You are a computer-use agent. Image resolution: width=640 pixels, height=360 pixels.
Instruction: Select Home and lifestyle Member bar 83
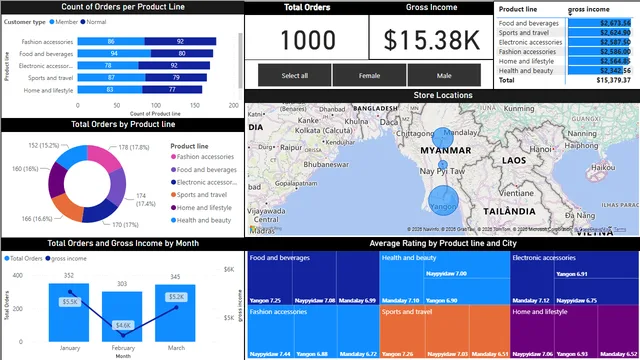[x=110, y=89]
